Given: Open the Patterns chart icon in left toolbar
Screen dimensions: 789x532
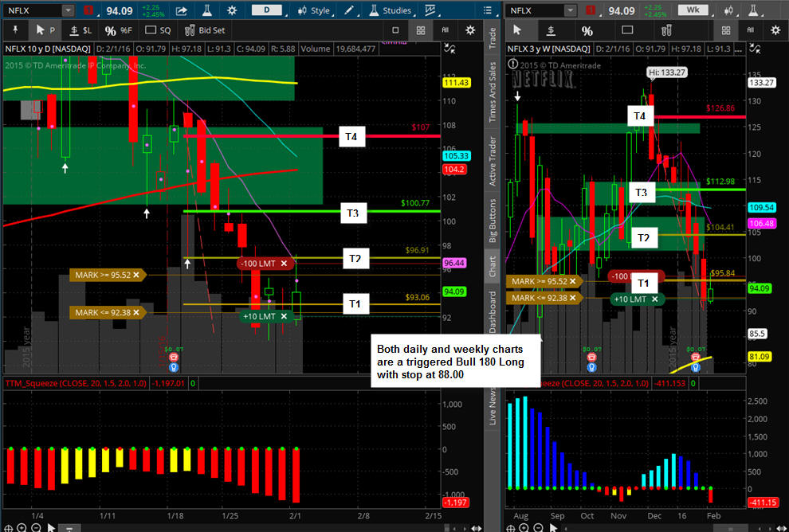Looking at the screenshot, I should click(430, 10).
